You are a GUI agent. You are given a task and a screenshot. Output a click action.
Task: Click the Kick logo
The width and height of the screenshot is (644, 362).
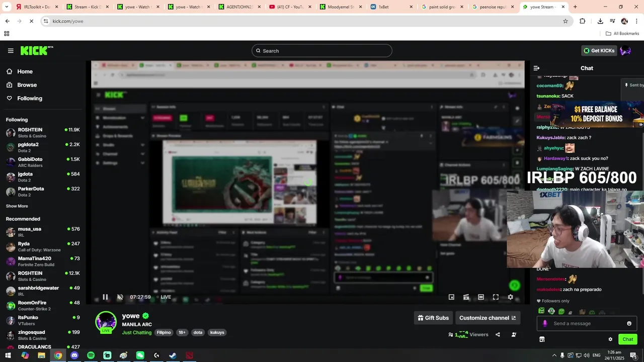point(37,50)
